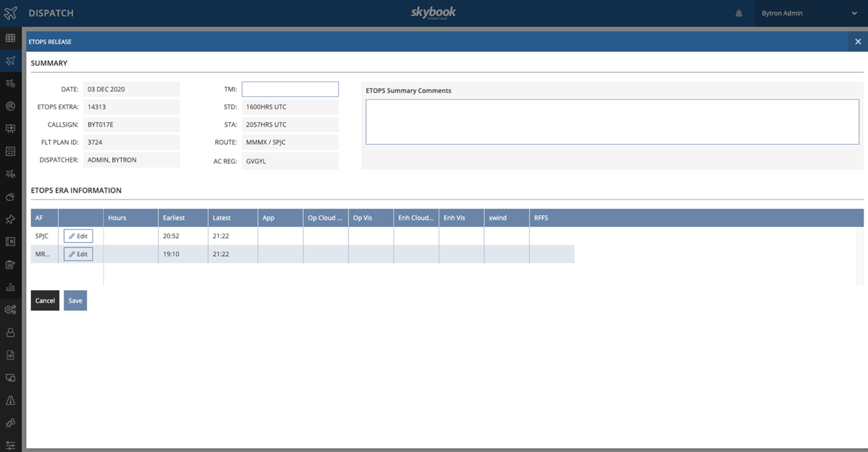Image resolution: width=868 pixels, height=452 pixels.
Task: Open the code file icon in sidebar
Action: [11, 355]
